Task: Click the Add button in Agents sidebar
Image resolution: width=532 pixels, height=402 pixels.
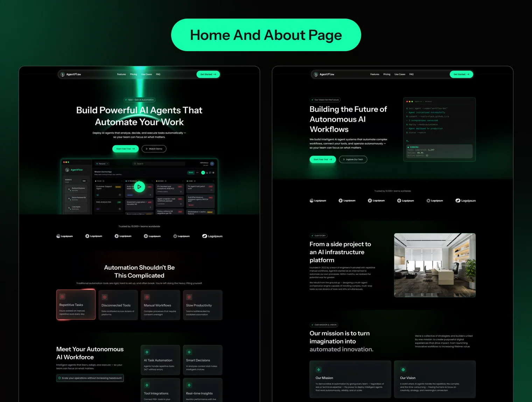Action: tap(84, 181)
